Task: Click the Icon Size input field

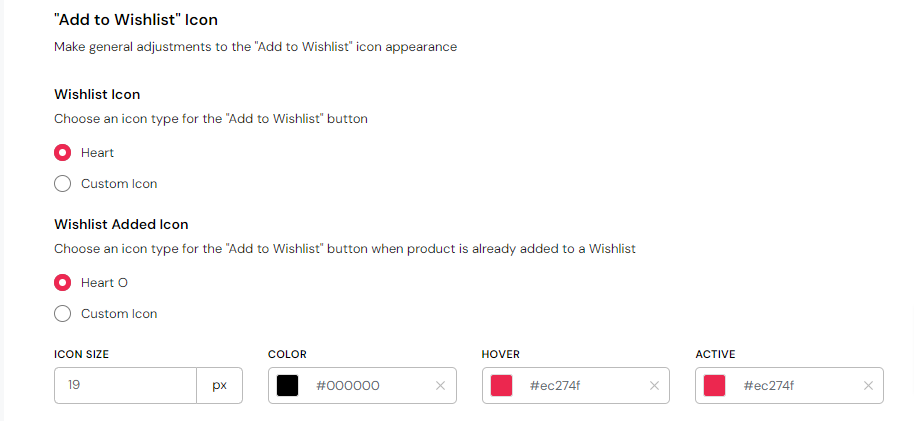Action: coord(125,385)
